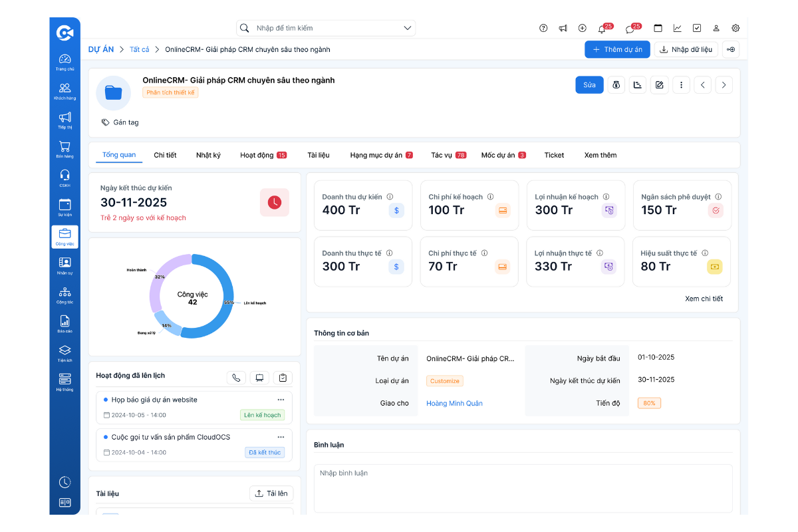Click the phone call icon in activities

[236, 378]
